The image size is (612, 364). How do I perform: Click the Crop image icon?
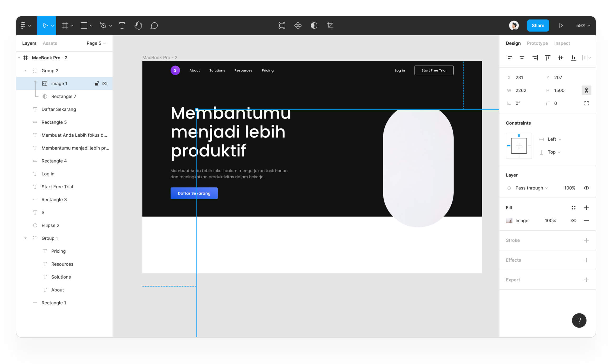(x=330, y=26)
